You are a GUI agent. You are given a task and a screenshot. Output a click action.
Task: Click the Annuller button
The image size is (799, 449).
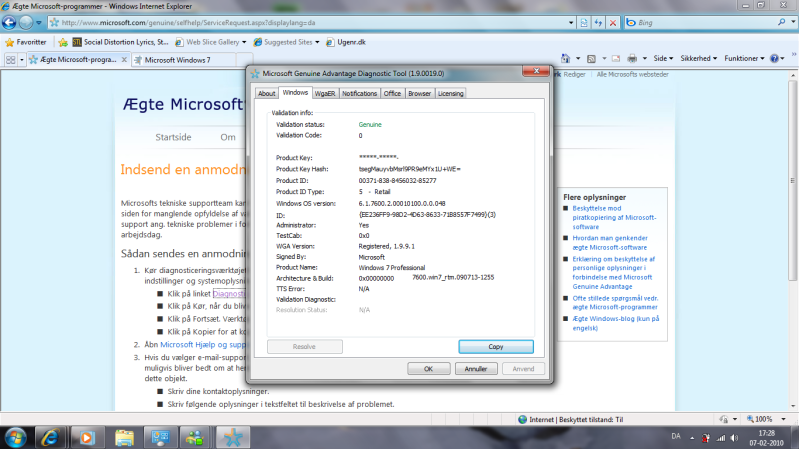[x=476, y=368]
